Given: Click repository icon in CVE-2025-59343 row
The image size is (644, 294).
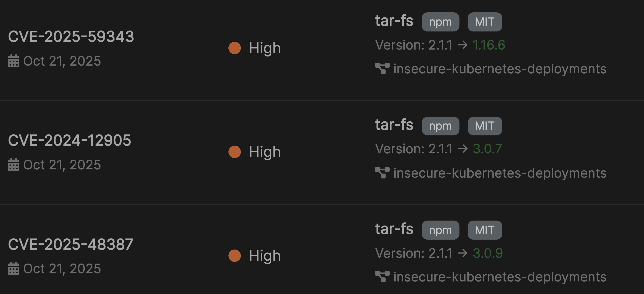Looking at the screenshot, I should point(382,69).
